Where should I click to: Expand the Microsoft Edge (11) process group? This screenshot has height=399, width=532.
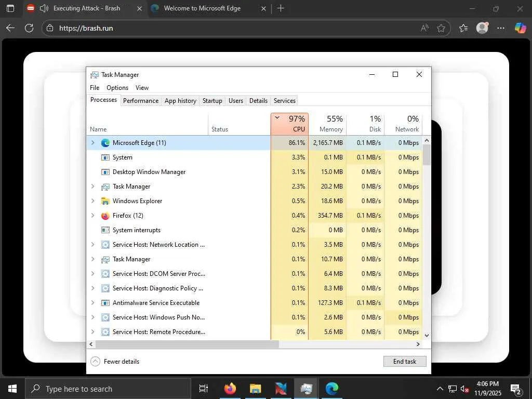(92, 143)
